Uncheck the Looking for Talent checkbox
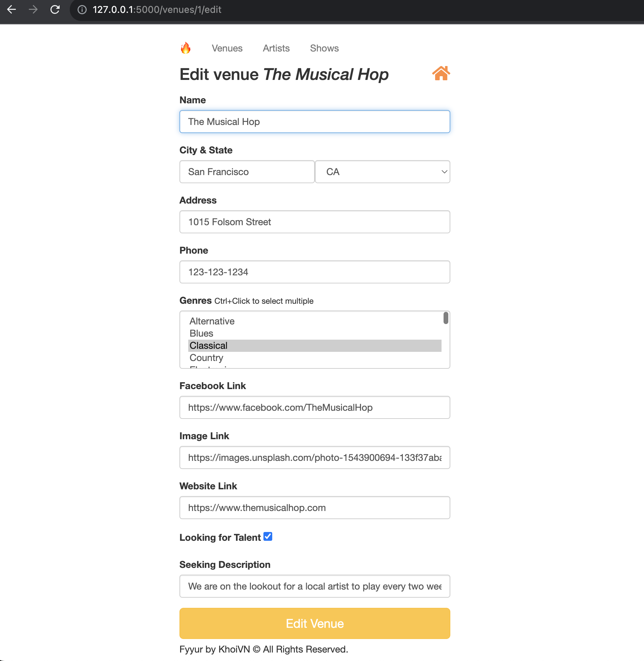Viewport: 644px width, 661px height. click(x=268, y=536)
